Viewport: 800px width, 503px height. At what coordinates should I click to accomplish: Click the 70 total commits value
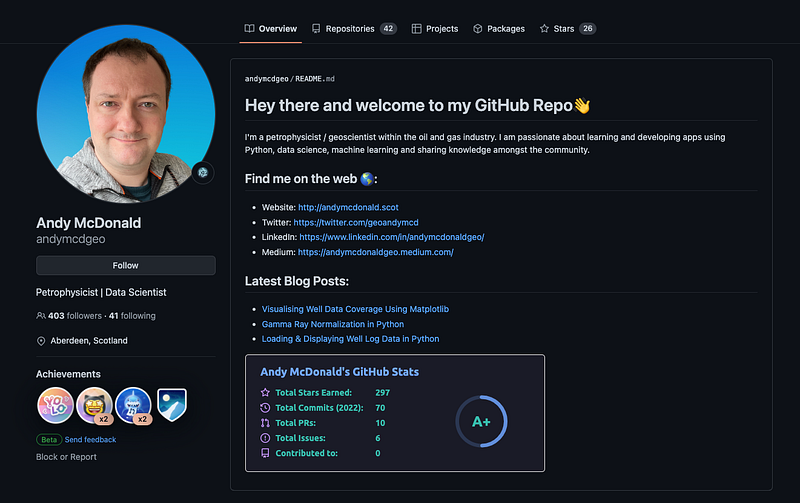coord(380,408)
